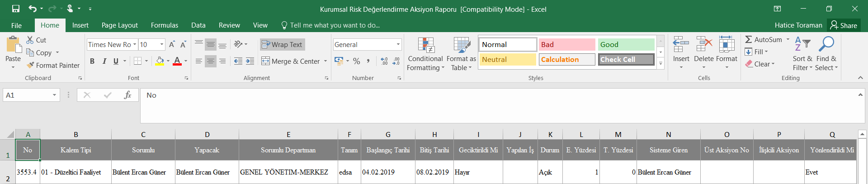Click the Insert Function fx icon
Screen dimensions: 868x184
click(127, 95)
